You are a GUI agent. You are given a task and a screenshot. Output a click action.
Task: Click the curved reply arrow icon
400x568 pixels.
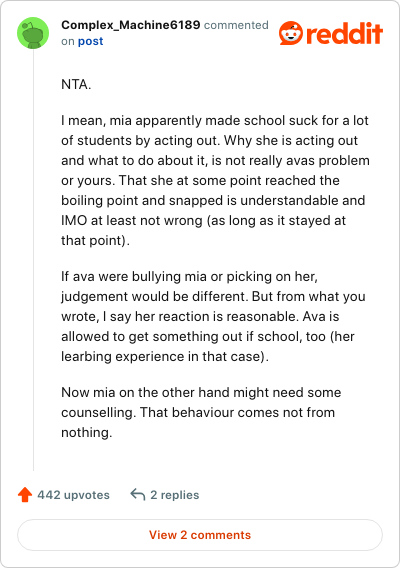point(138,494)
